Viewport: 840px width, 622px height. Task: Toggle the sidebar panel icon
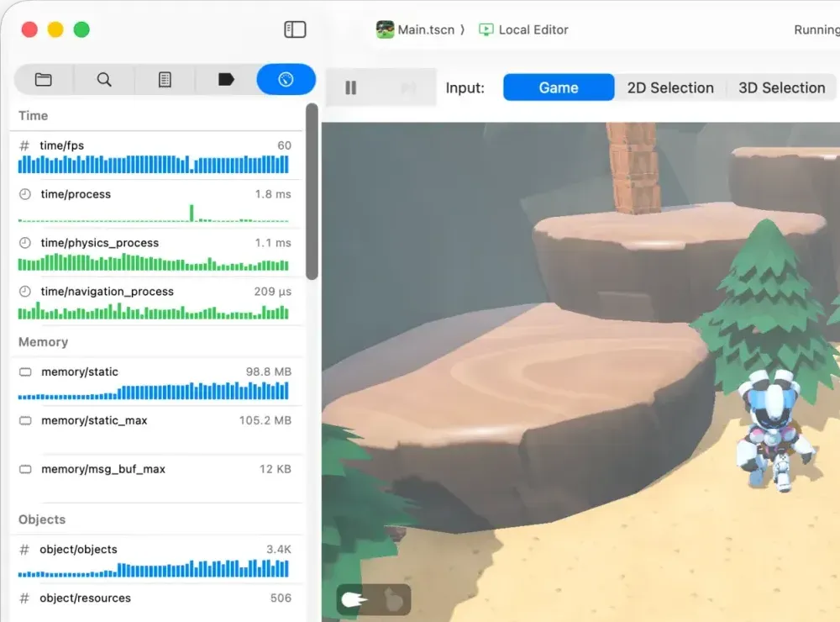pos(295,29)
